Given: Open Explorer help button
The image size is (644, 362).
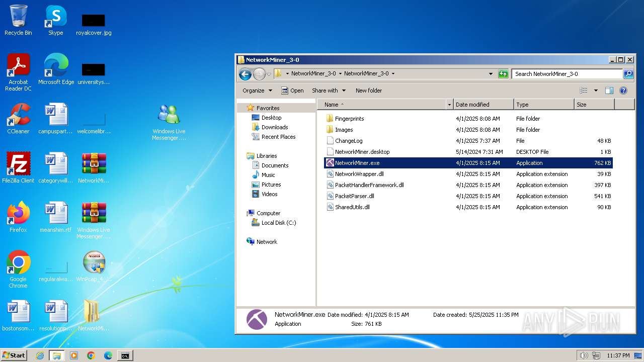Looking at the screenshot, I should [x=623, y=90].
